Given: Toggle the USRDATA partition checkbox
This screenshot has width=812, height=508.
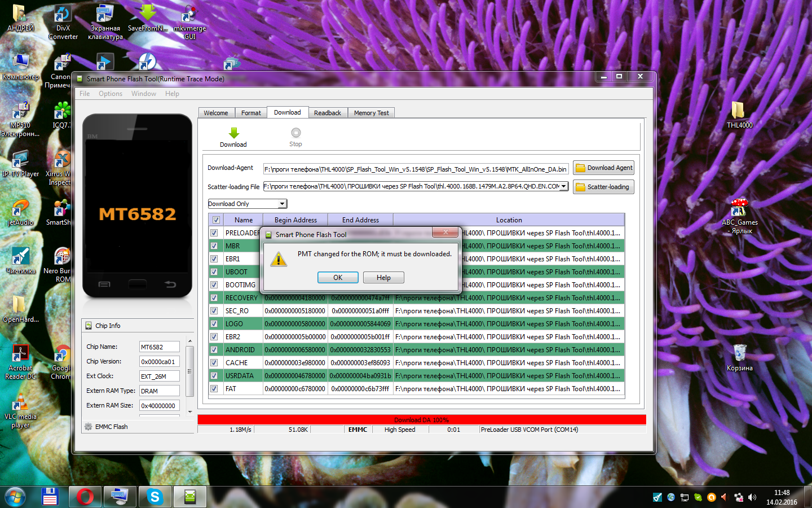Looking at the screenshot, I should point(214,376).
